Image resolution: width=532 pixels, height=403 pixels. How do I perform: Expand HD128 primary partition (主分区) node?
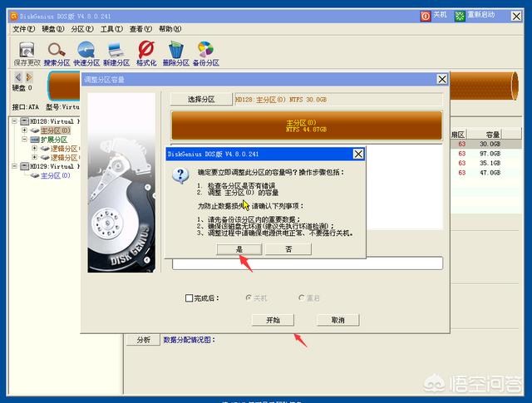click(24, 130)
